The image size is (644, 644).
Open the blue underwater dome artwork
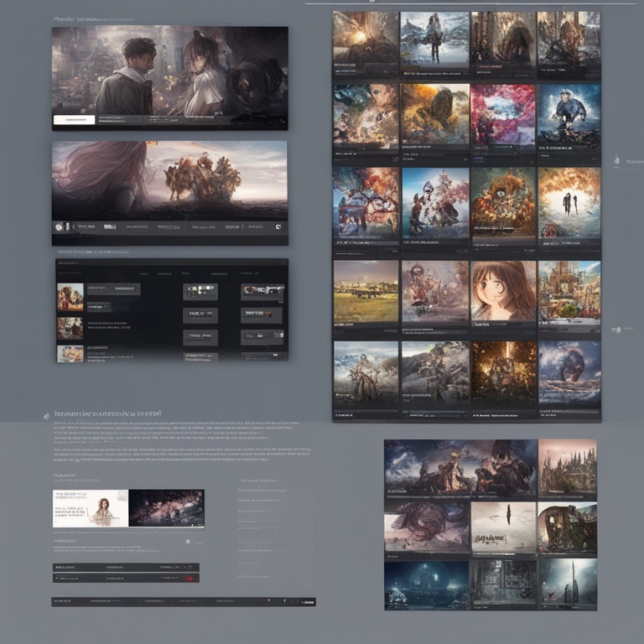pos(427,584)
